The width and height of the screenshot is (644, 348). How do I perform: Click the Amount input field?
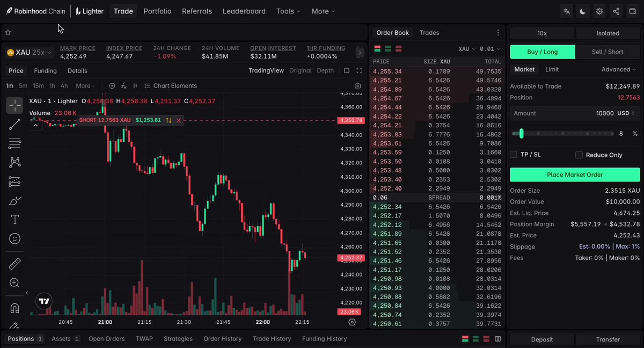click(575, 113)
